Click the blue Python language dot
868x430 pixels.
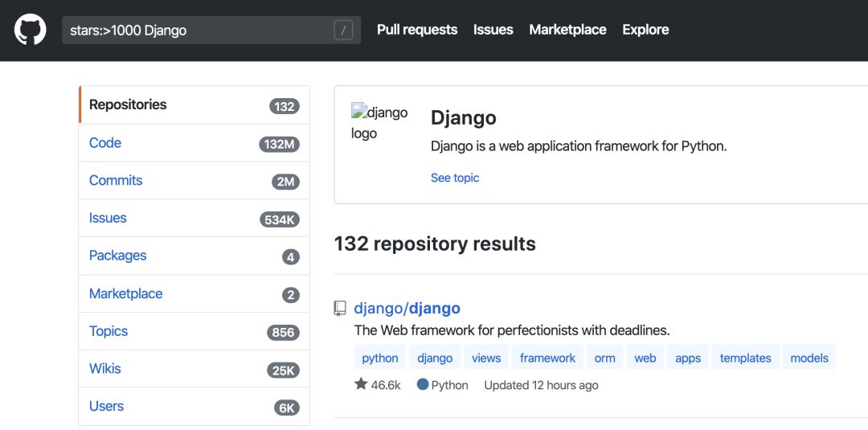[423, 384]
